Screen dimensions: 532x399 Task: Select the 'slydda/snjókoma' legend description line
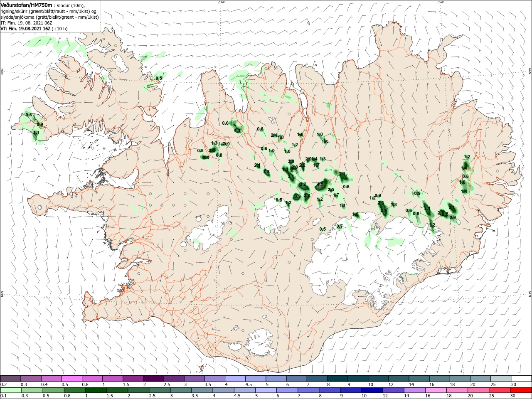pos(49,17)
